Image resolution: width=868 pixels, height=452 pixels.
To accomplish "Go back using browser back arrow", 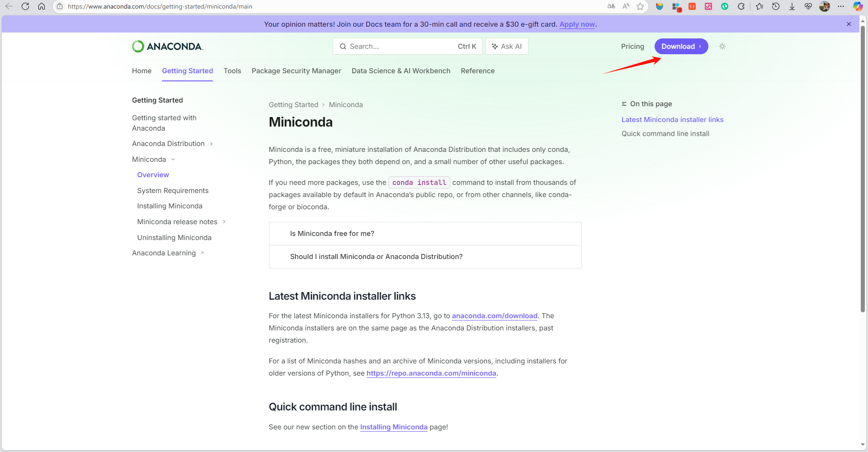I will click(9, 6).
